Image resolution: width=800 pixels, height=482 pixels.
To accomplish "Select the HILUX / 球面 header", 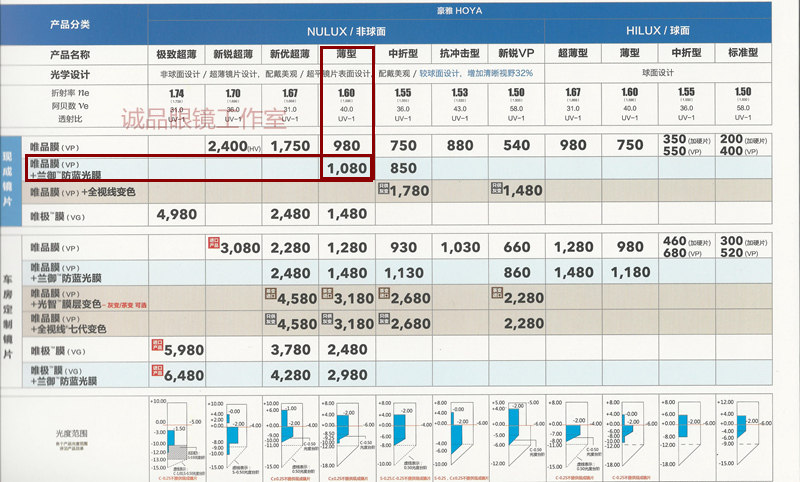I will [658, 31].
